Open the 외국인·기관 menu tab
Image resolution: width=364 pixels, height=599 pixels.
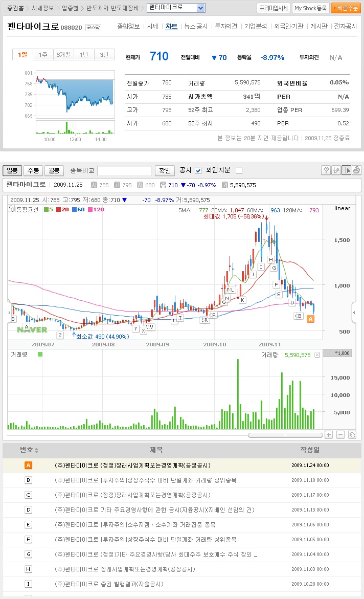point(289,27)
